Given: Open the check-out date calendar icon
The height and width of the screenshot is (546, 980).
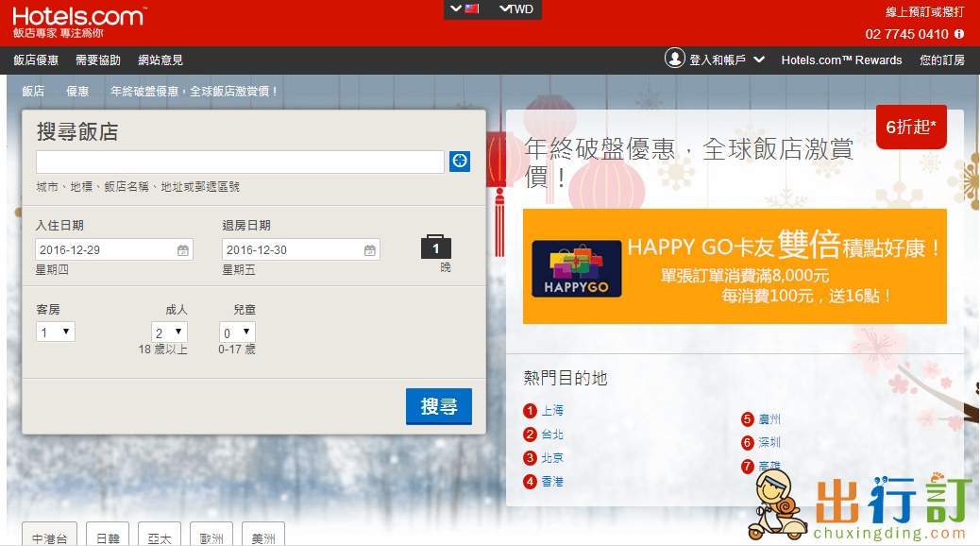Looking at the screenshot, I should 370,250.
